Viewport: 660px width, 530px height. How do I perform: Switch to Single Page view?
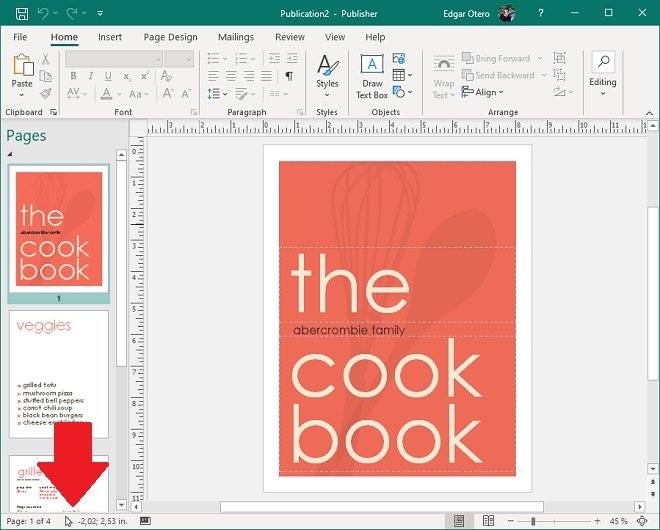[459, 521]
